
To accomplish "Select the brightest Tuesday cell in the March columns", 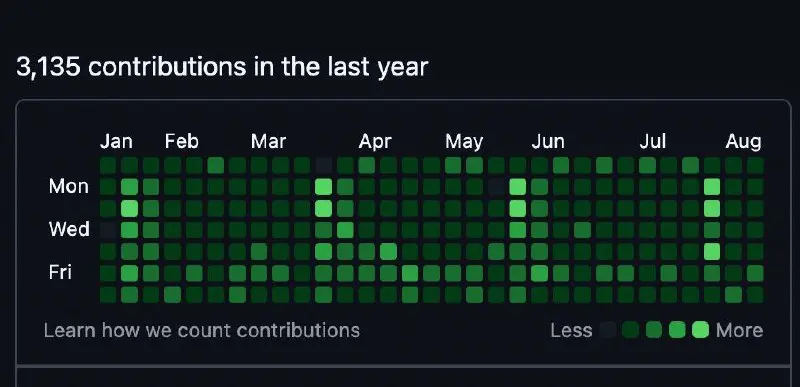I will 324,208.
